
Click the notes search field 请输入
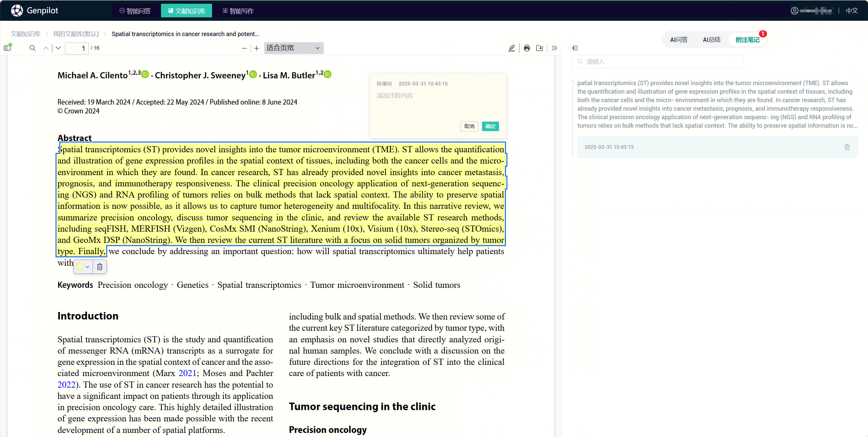click(x=657, y=62)
